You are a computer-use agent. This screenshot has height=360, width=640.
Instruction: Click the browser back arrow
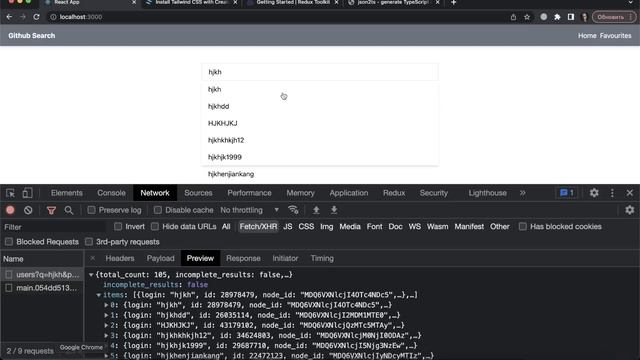[x=9, y=17]
